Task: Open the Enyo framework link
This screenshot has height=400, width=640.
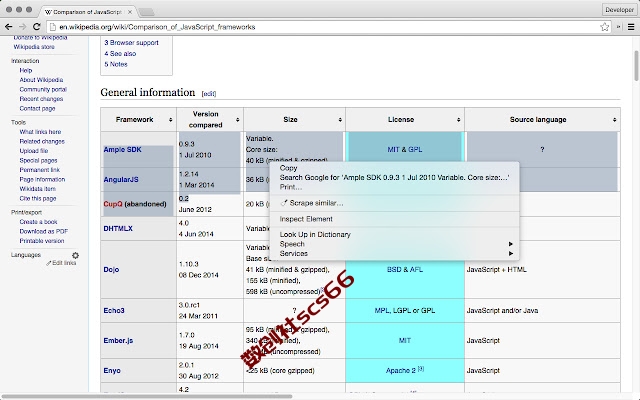Action: point(112,370)
